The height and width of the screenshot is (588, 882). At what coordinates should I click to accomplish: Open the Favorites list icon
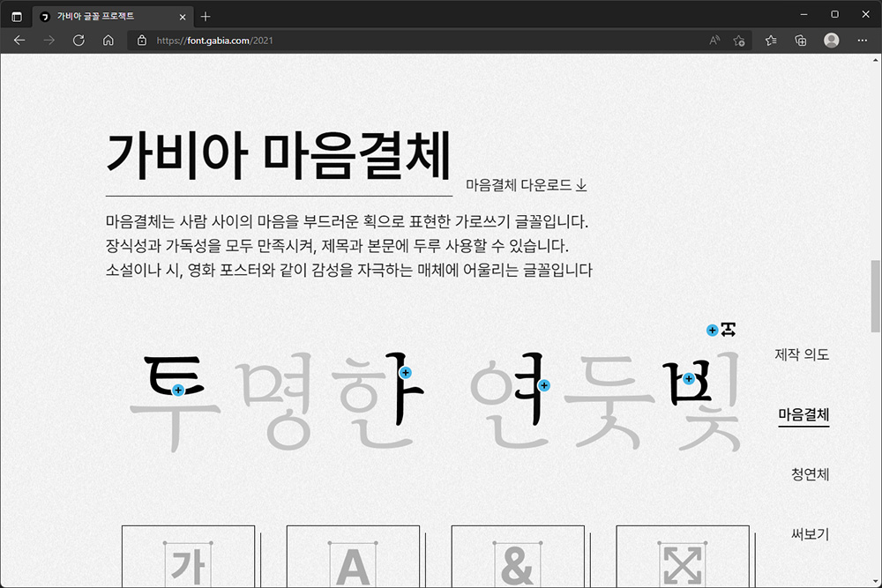click(771, 41)
